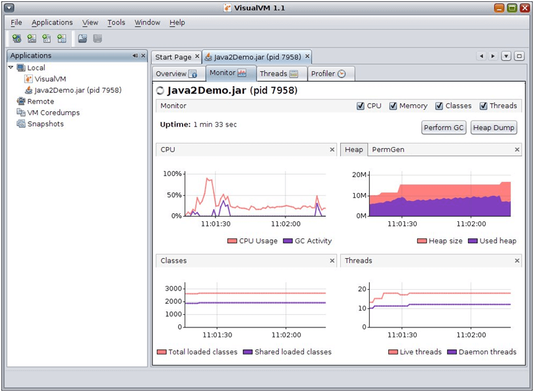
Task: Click the Monitor tab chart icon
Action: click(242, 73)
